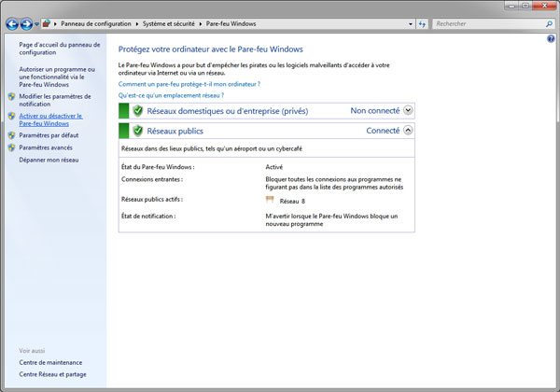Click 'Réseaux publics actifs :' label
This screenshot has height=392, width=560.
(x=152, y=199)
